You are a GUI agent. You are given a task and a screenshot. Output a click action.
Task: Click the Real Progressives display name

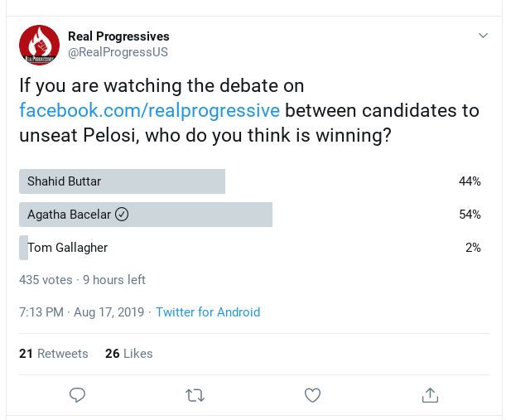tap(118, 36)
